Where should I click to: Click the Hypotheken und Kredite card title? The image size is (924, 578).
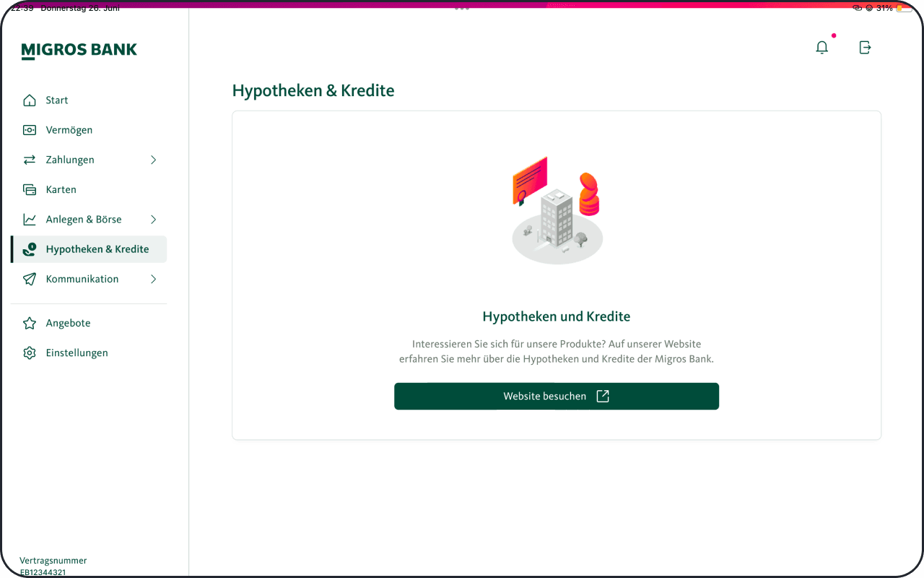(x=557, y=316)
